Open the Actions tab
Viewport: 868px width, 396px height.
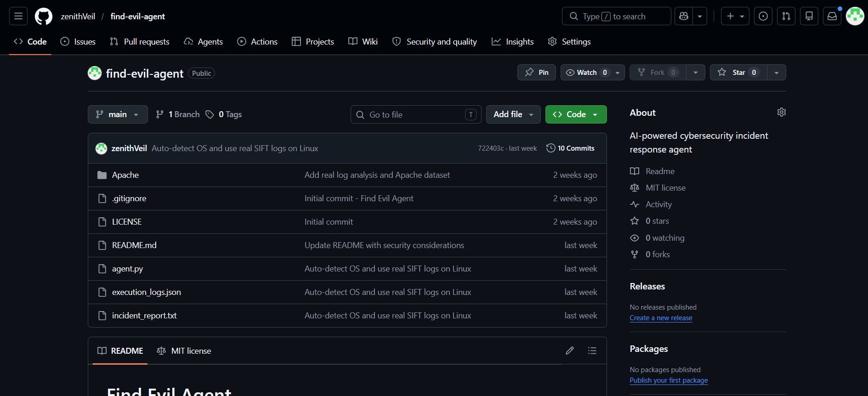(x=257, y=42)
